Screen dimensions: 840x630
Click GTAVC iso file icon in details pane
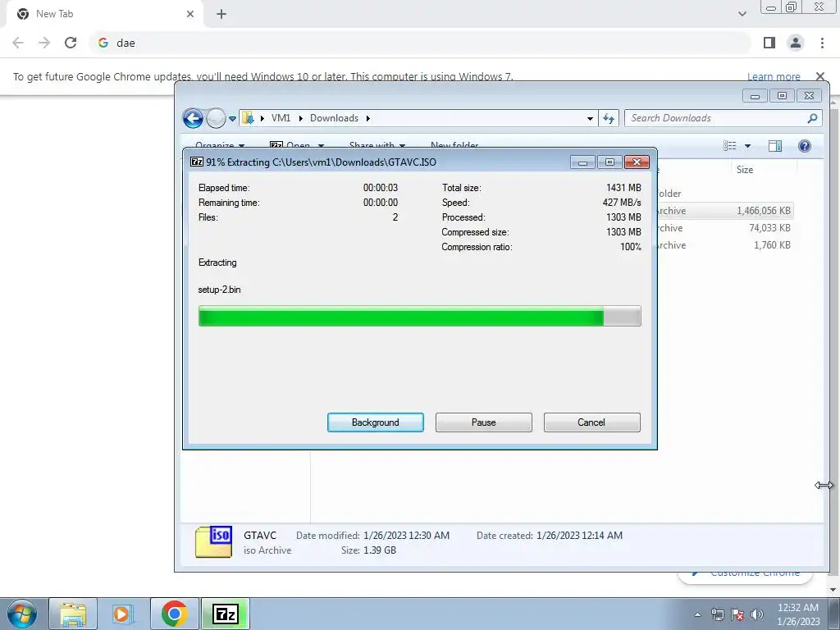(x=213, y=541)
